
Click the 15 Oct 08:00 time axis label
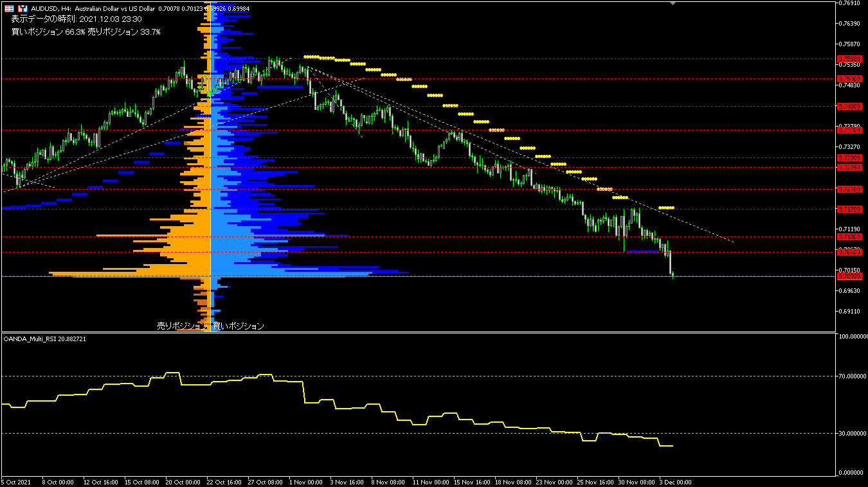(142, 481)
